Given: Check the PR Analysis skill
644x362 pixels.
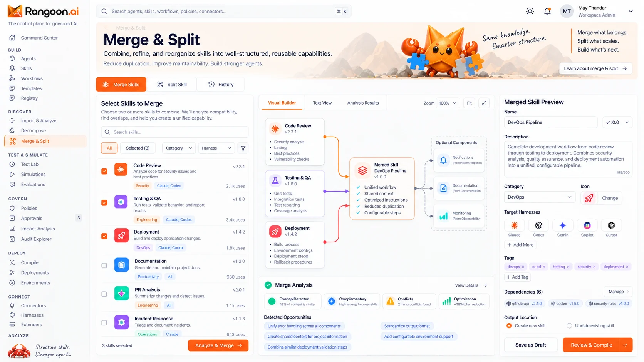Looking at the screenshot, I should pos(104,294).
